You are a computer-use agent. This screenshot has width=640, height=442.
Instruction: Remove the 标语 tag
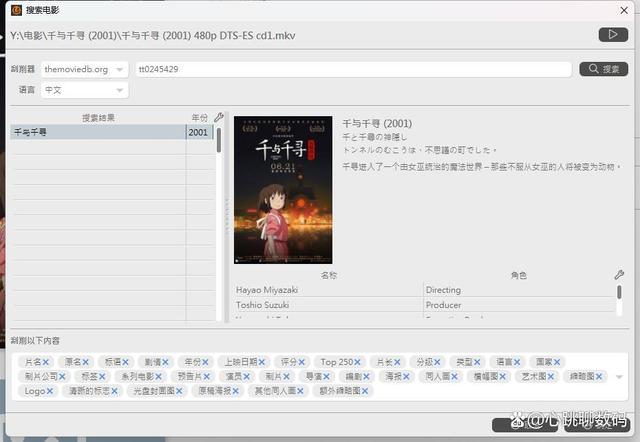tap(125, 362)
